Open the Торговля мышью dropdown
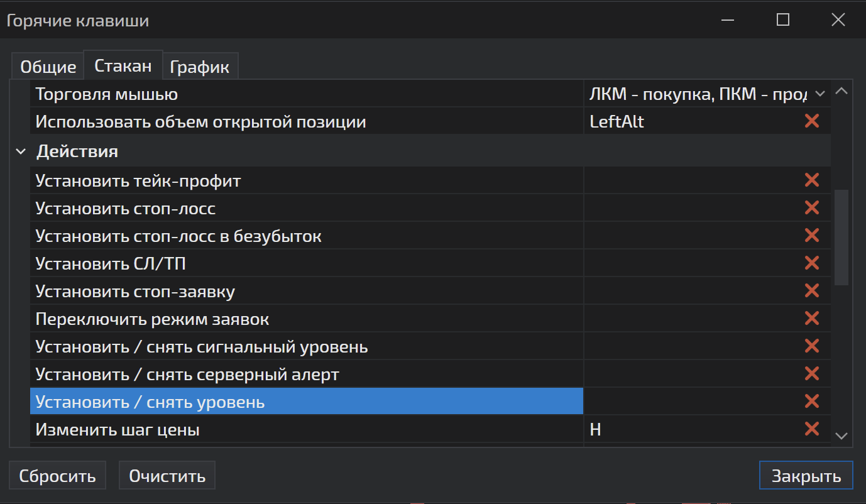Image resolution: width=866 pixels, height=504 pixels. pyautogui.click(x=819, y=94)
